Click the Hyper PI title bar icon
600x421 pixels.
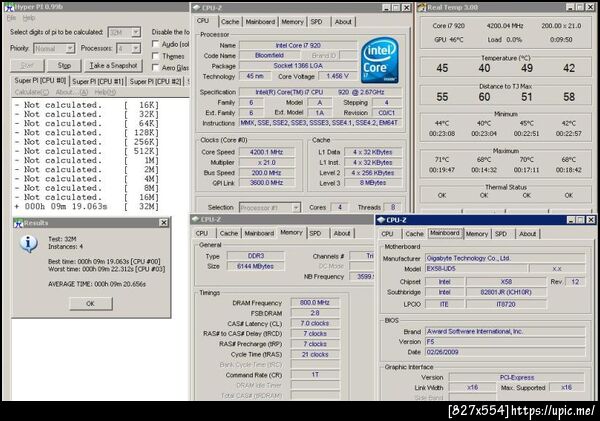(9, 7)
